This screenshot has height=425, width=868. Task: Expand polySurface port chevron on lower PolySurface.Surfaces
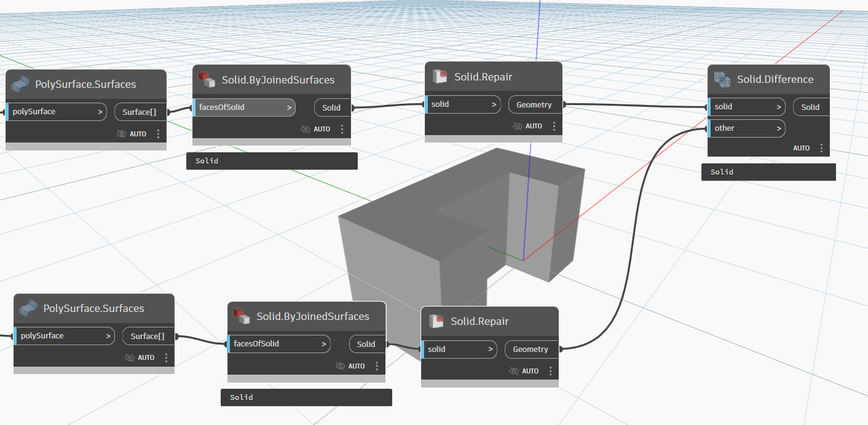tap(108, 336)
